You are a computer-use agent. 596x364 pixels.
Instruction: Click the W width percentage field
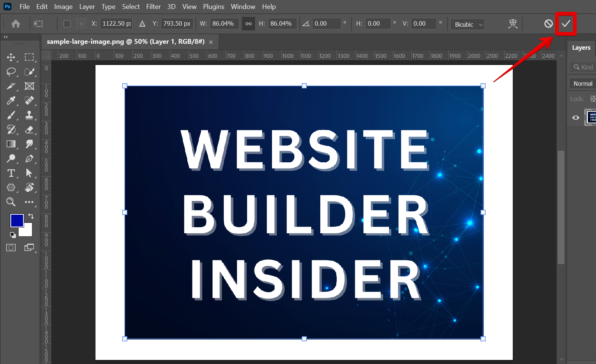point(224,24)
